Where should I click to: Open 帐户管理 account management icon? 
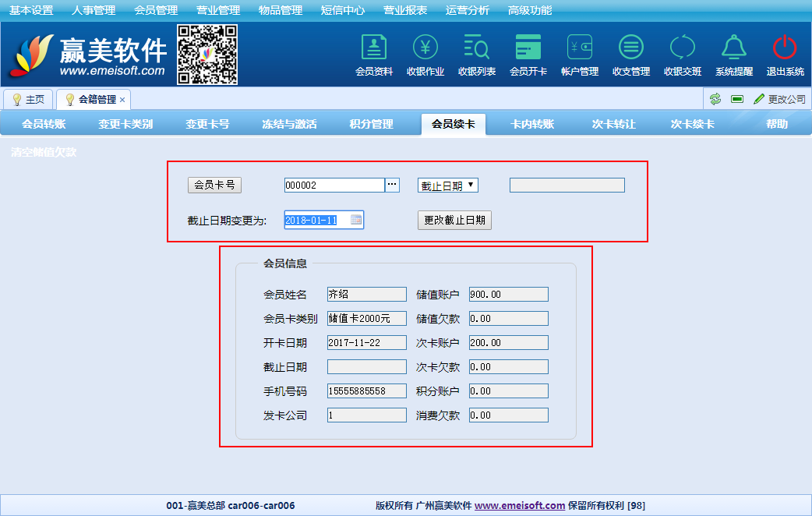(580, 48)
